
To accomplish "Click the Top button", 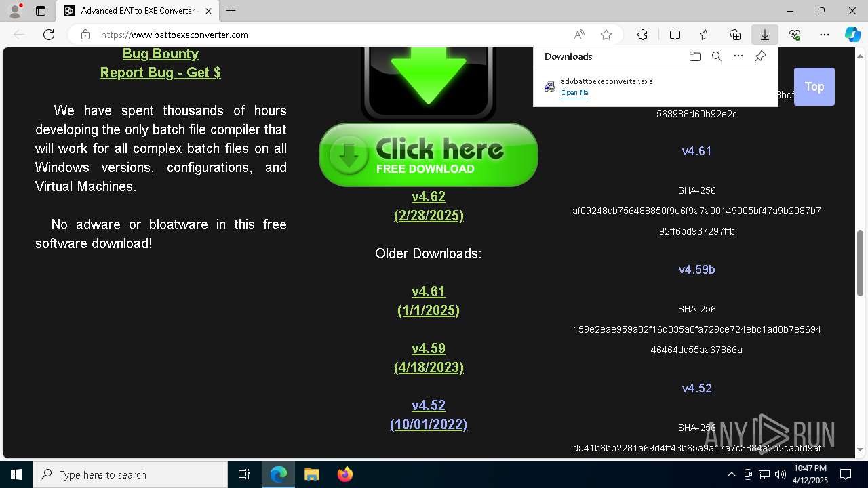I will click(x=814, y=87).
